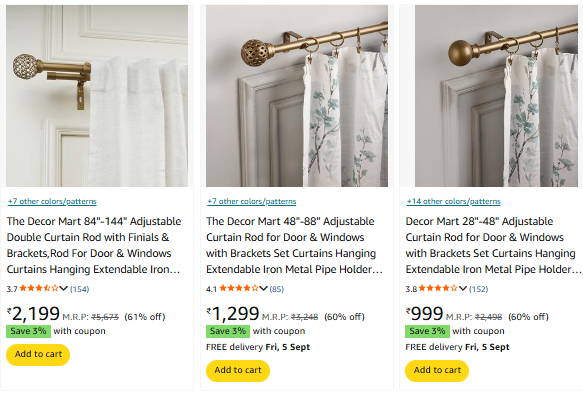583x395 pixels.
Task: Add the ₹2,199 double curtain rod to cart
Action: click(x=38, y=354)
